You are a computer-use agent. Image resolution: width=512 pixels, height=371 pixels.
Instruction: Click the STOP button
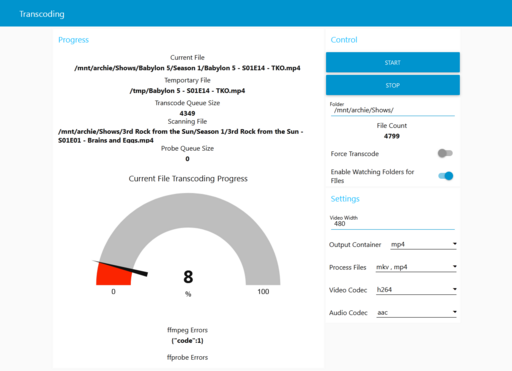(x=393, y=85)
